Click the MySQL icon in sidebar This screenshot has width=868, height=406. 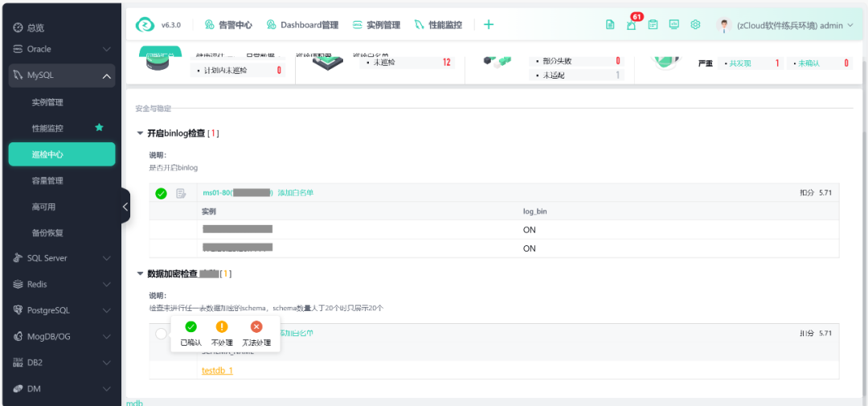tap(18, 76)
